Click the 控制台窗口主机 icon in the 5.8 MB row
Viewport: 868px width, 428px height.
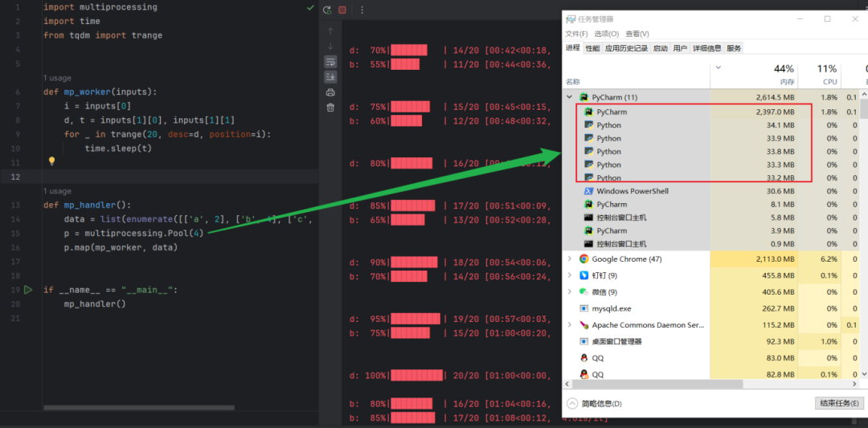(x=588, y=218)
